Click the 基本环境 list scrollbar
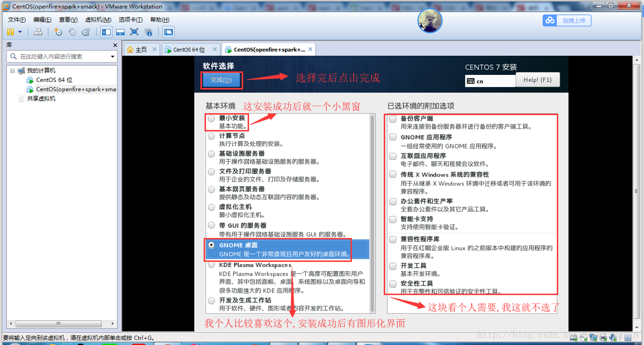644x345 pixels. tap(373, 213)
